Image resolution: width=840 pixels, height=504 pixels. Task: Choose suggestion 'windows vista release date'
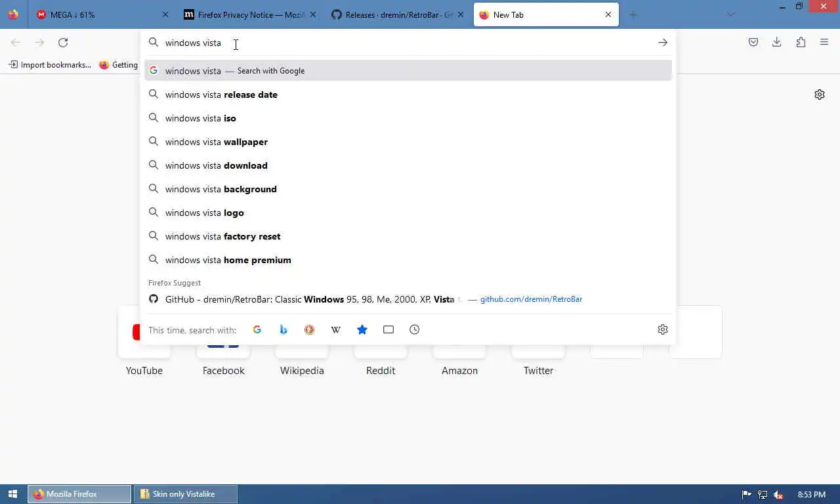coord(408,94)
